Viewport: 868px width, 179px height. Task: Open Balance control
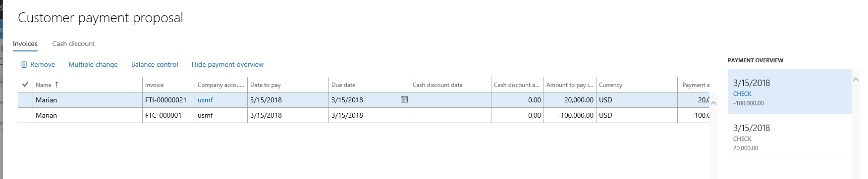pos(155,64)
